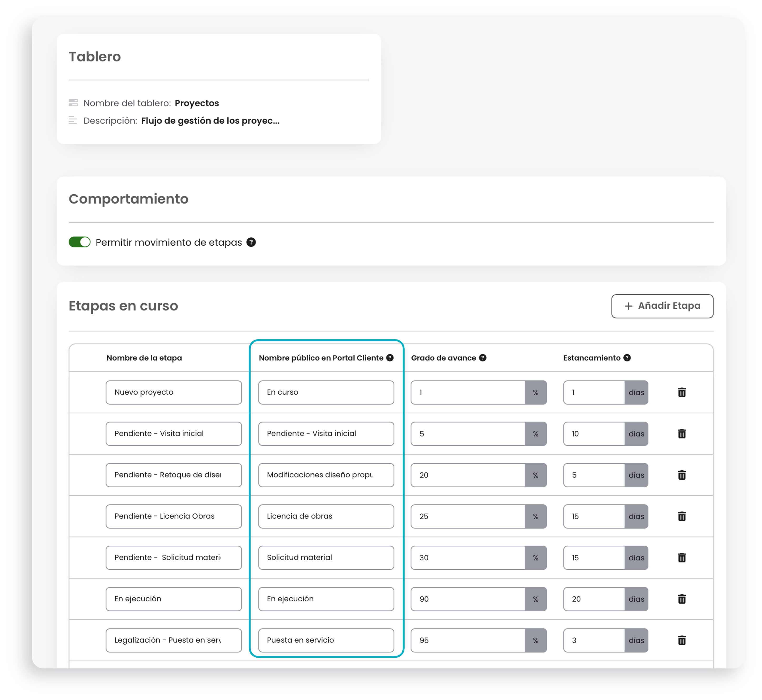Click the Etapas en curso heading
Viewport: 762px width, 700px height.
[x=123, y=306]
